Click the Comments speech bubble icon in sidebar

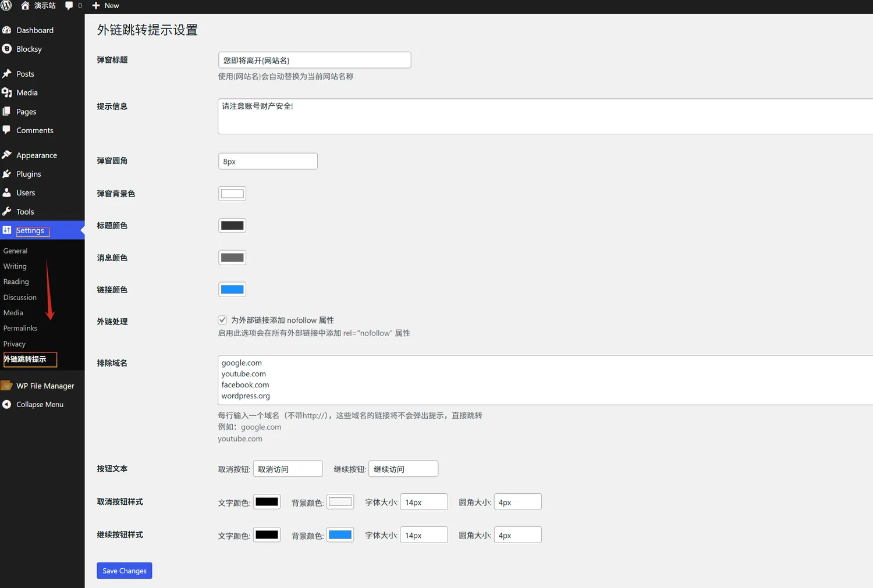tap(7, 130)
